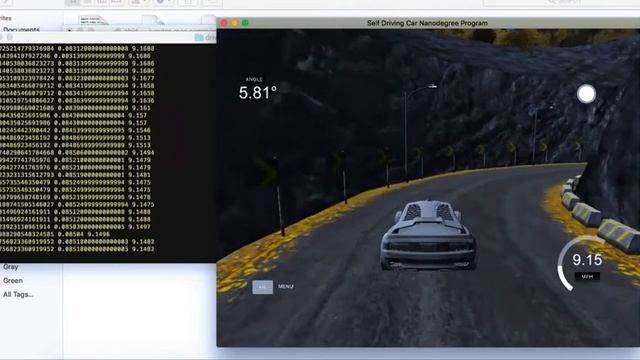
Task: Maximize the simulator with the green button
Action: [245, 23]
